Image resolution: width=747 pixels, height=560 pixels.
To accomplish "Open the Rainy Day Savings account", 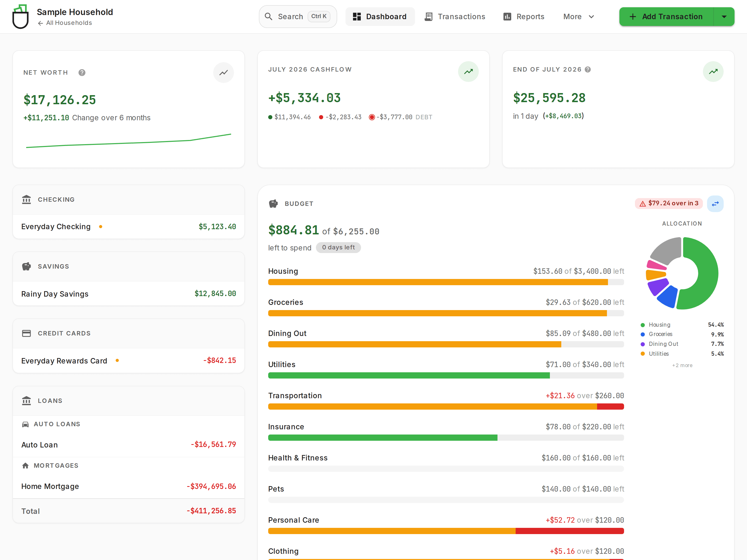I will (129, 294).
